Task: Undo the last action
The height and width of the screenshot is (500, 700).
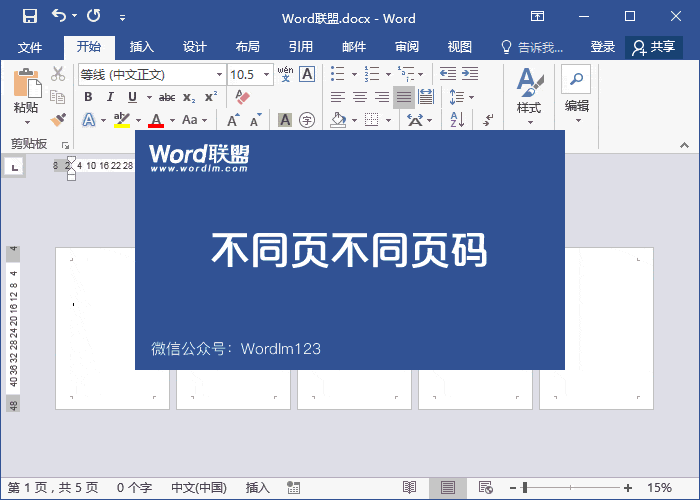Action: (59, 16)
